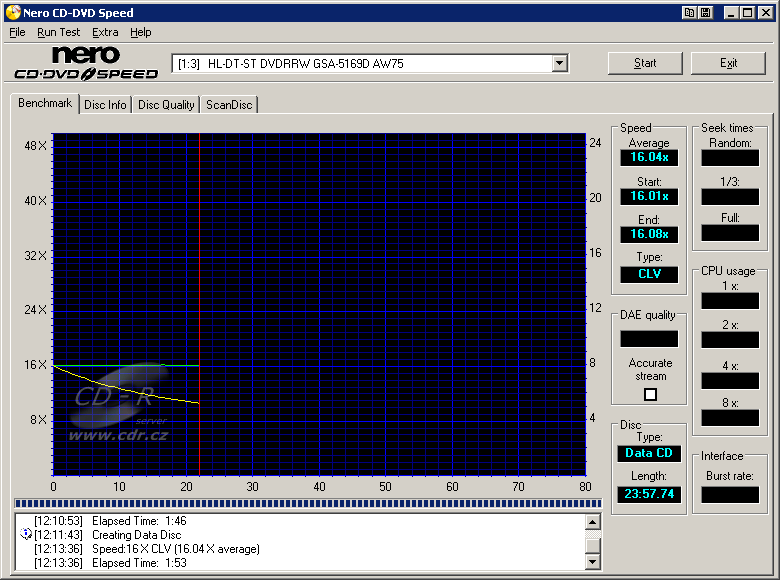Click the CPU usage 4 x field
The width and height of the screenshot is (780, 580).
[x=730, y=381]
